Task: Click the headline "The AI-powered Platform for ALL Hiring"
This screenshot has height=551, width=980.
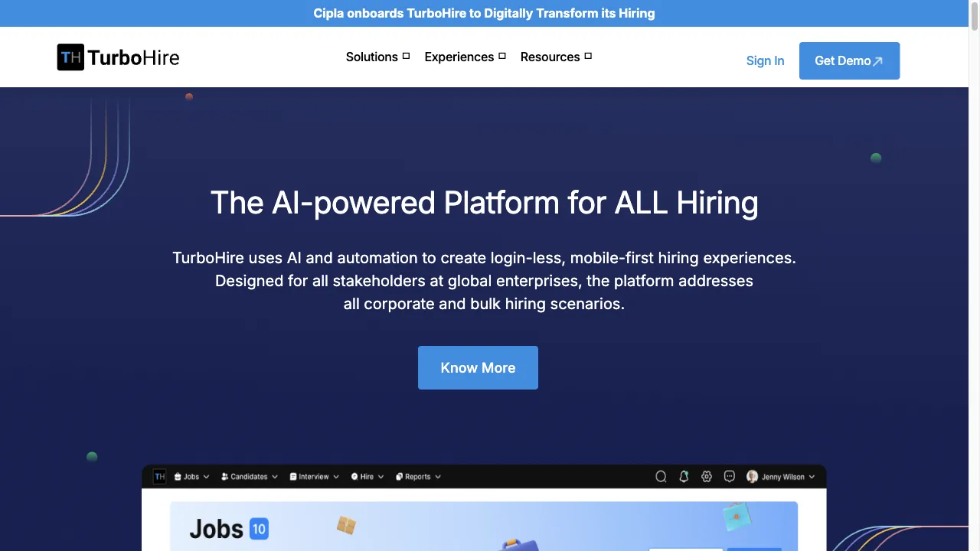Action: (x=484, y=203)
